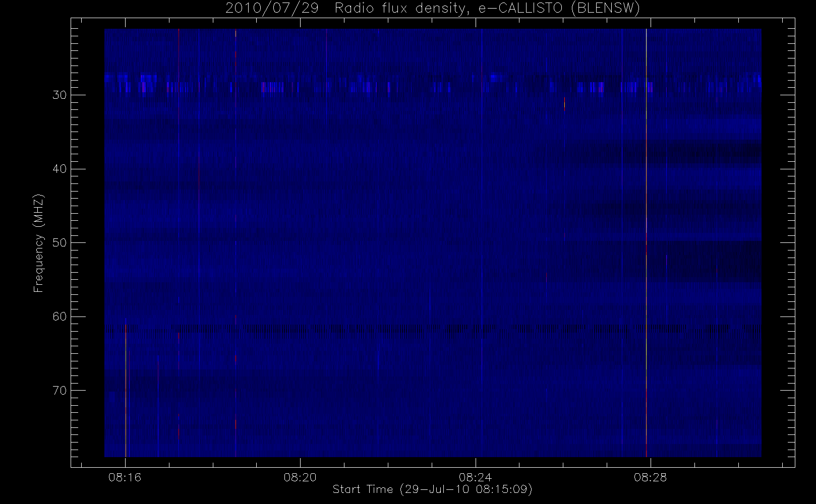Click the 08:16 time tick label
Image resolution: width=816 pixels, height=504 pixels.
click(125, 477)
